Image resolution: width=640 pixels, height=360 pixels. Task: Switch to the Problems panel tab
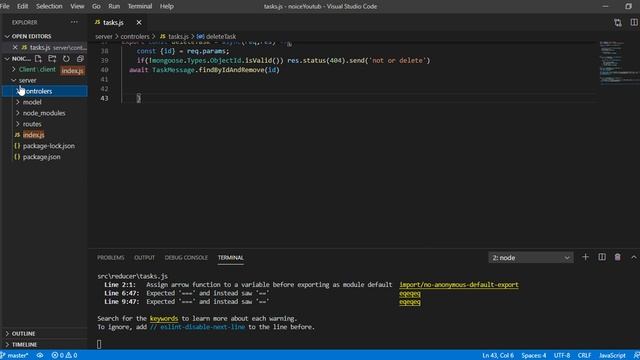pos(111,258)
